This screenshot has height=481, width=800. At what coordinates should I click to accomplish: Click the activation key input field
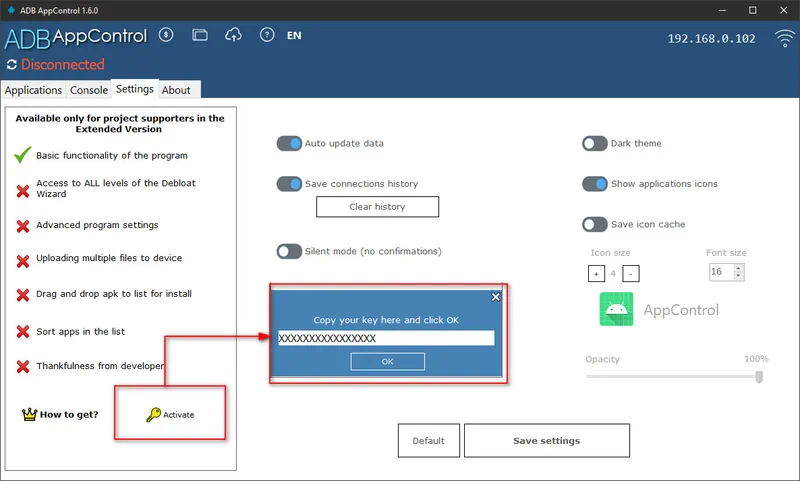point(386,338)
